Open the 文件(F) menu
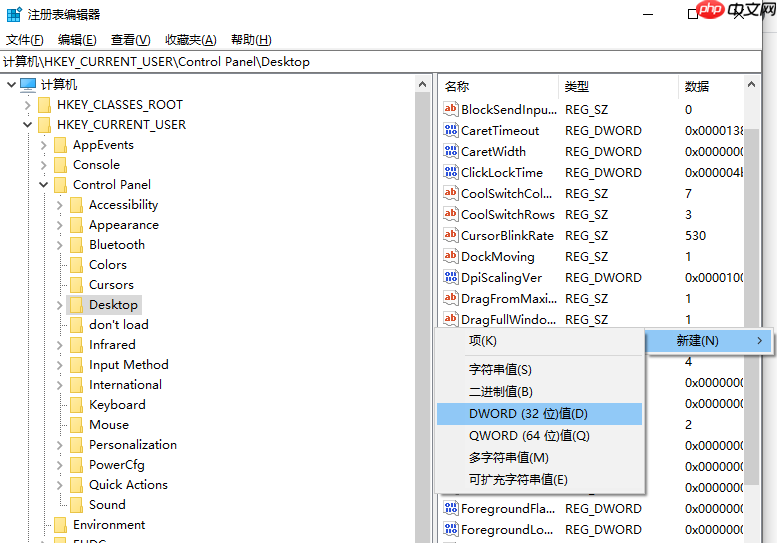 coord(25,40)
